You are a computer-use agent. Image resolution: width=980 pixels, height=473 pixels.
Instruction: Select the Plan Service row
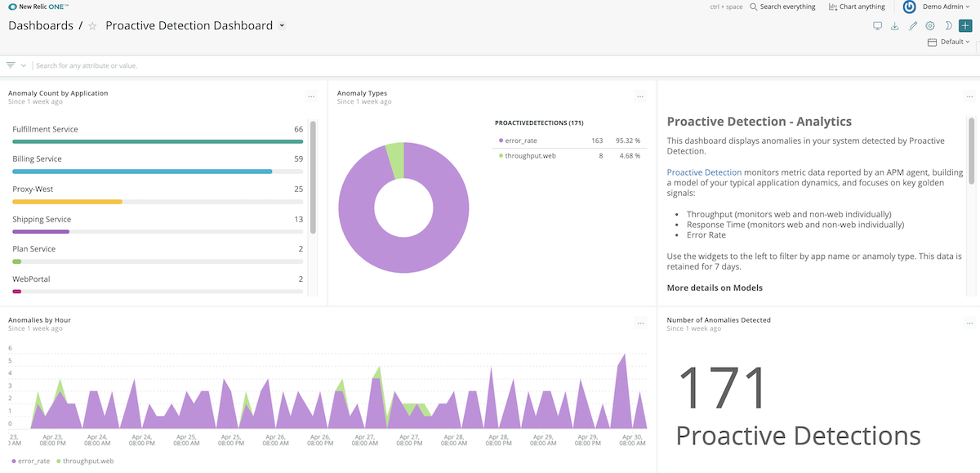pos(158,254)
